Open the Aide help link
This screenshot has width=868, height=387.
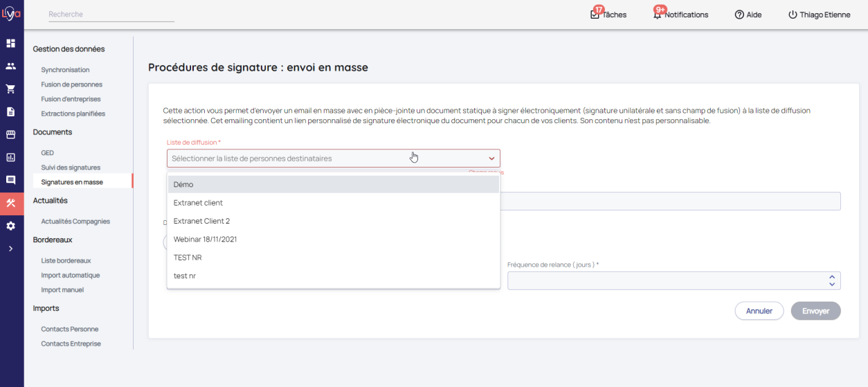click(x=748, y=15)
